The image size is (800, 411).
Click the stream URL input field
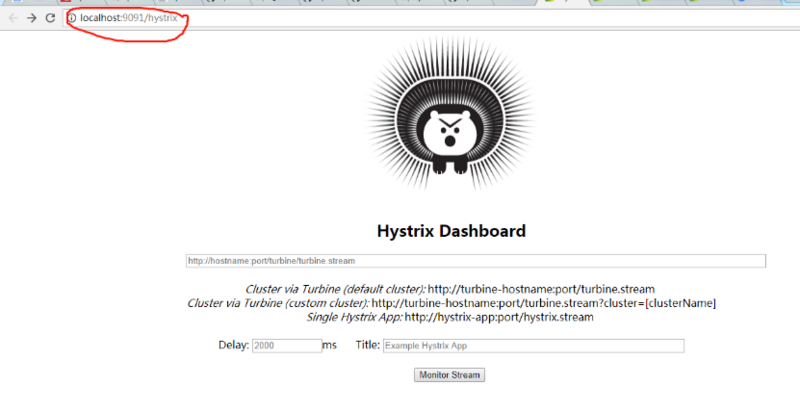[x=476, y=261]
